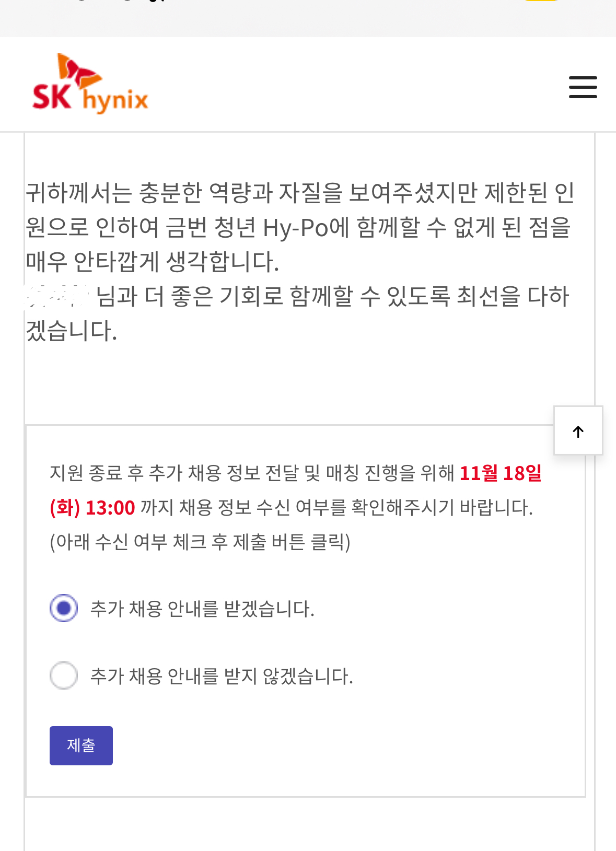
Task: Click the '(아래 수신 여부 체크 후 제출 버튼 클릭)' note
Action: click(x=200, y=542)
